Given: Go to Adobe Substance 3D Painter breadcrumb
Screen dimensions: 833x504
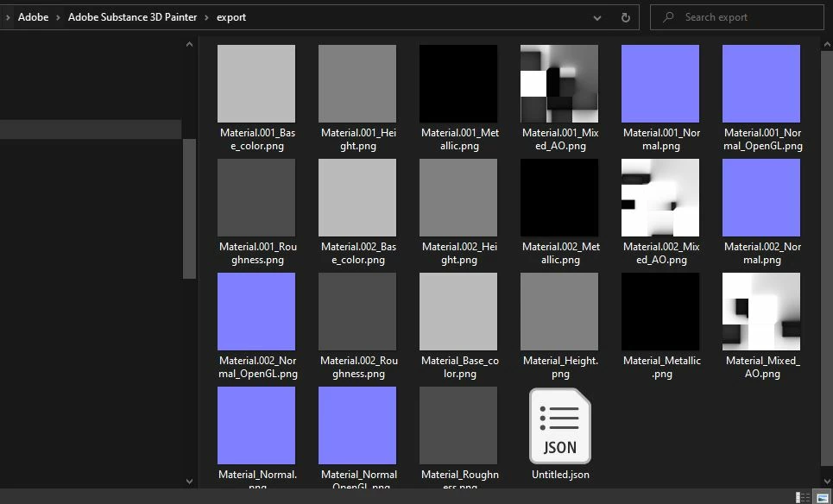Looking at the screenshot, I should (x=132, y=17).
